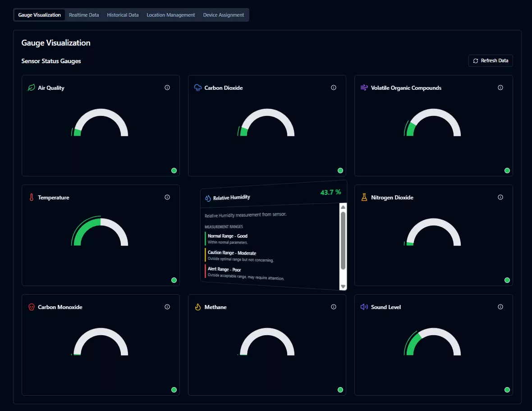Click the Volatile Organic Compounds icon
The width and height of the screenshot is (532, 411).
tap(364, 88)
